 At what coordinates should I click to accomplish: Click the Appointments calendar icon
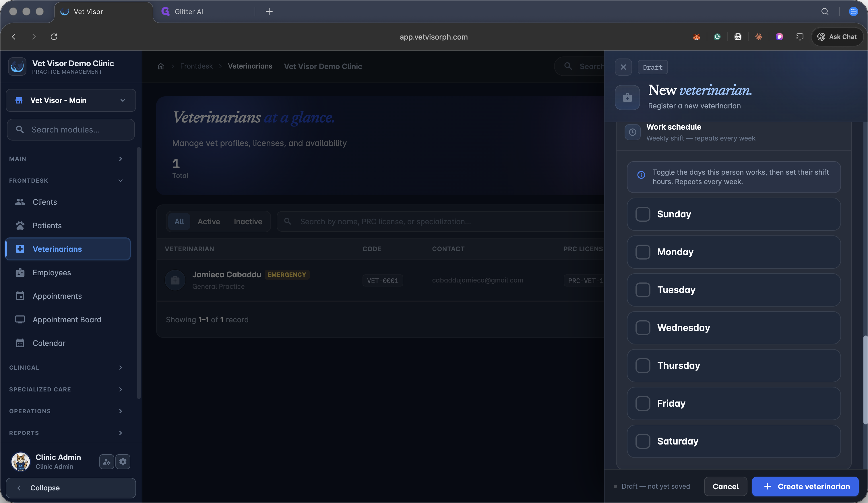[x=20, y=296]
